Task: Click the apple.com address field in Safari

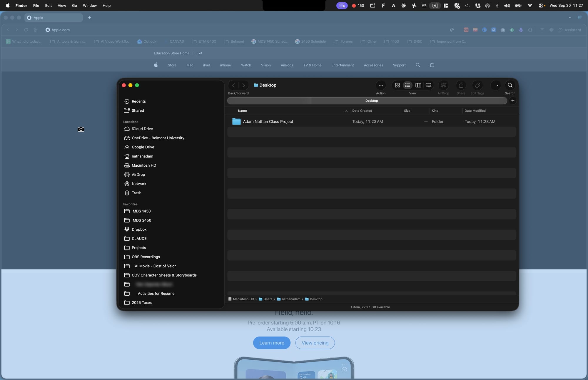Action: pos(60,30)
